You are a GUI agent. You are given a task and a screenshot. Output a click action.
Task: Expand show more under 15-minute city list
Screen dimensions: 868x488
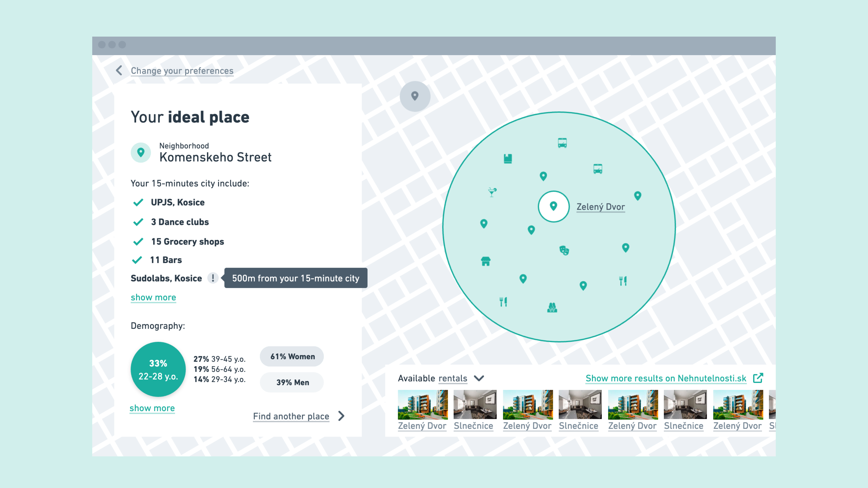pyautogui.click(x=153, y=297)
